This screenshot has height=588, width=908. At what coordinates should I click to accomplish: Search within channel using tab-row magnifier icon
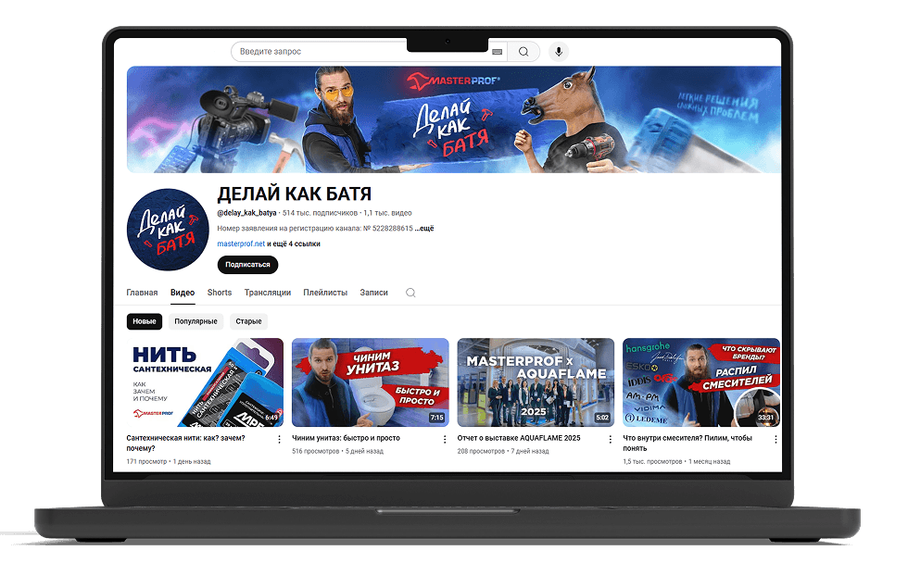(x=410, y=293)
